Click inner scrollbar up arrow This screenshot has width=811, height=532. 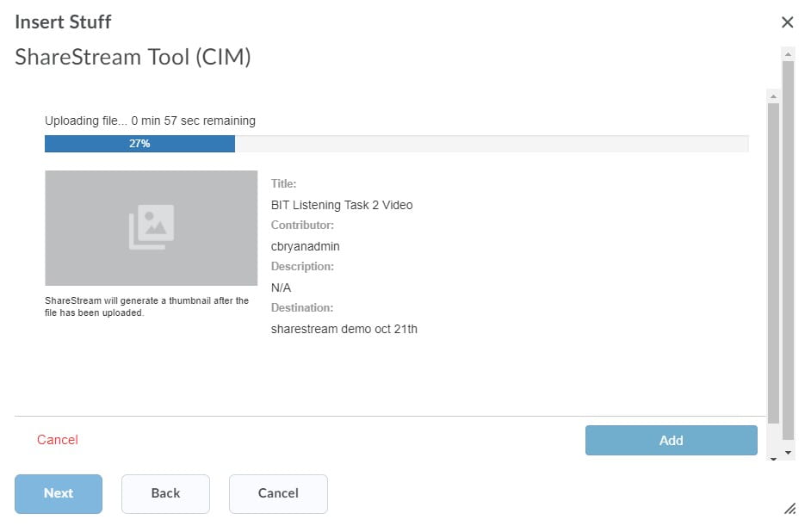coord(773,96)
